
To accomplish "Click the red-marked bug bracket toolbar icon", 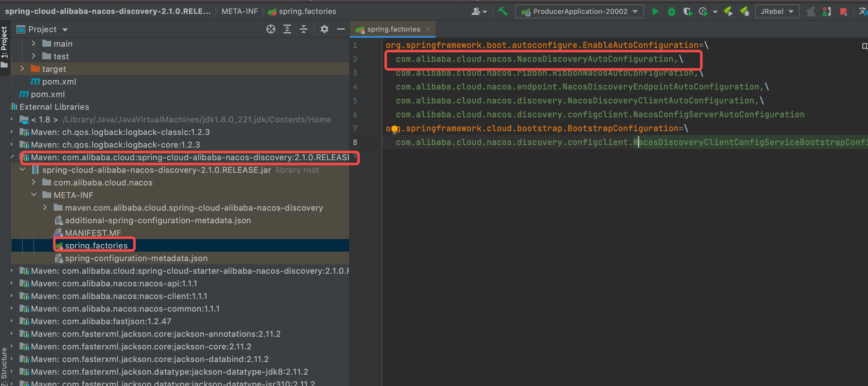I will [x=827, y=11].
